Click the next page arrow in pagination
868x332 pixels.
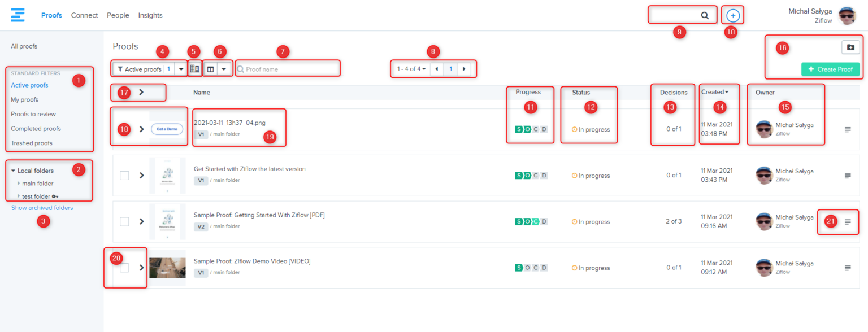[x=463, y=68]
